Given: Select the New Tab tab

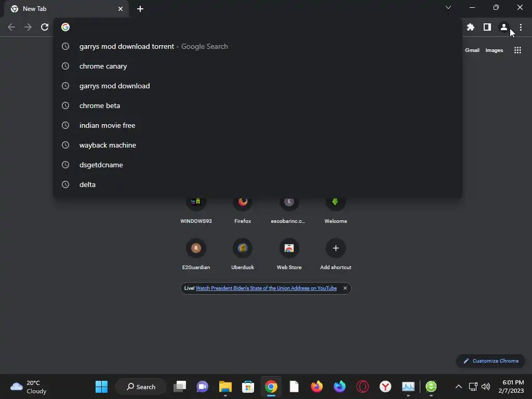Looking at the screenshot, I should (66, 9).
